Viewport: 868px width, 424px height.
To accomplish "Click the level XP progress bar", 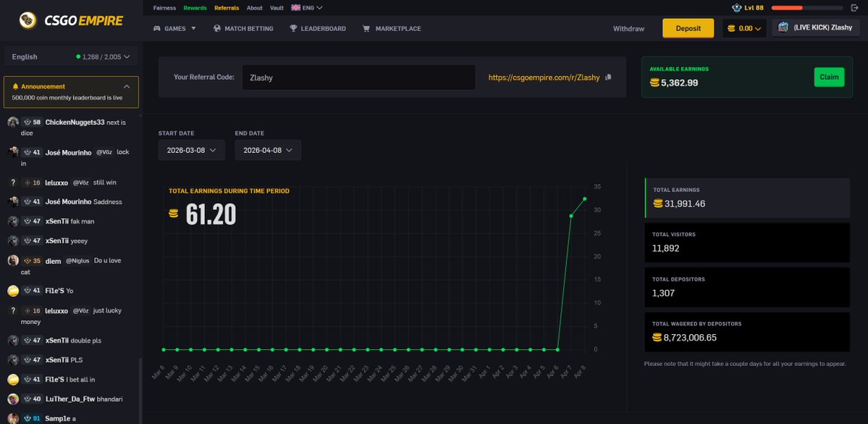I will pyautogui.click(x=807, y=8).
